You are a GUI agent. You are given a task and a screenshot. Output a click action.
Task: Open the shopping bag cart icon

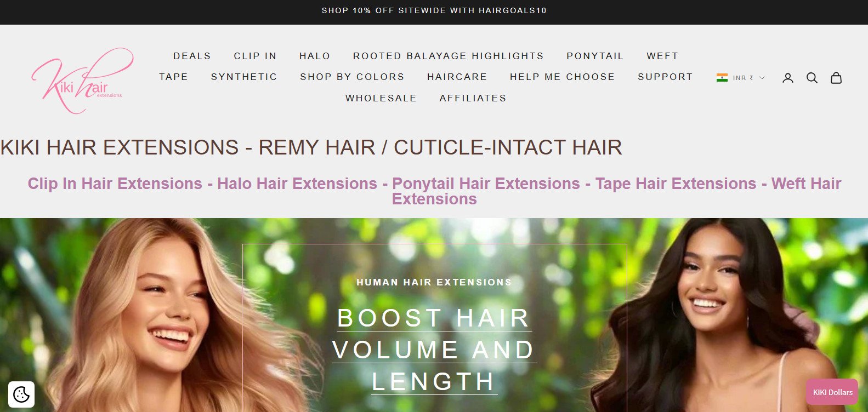pyautogui.click(x=836, y=78)
